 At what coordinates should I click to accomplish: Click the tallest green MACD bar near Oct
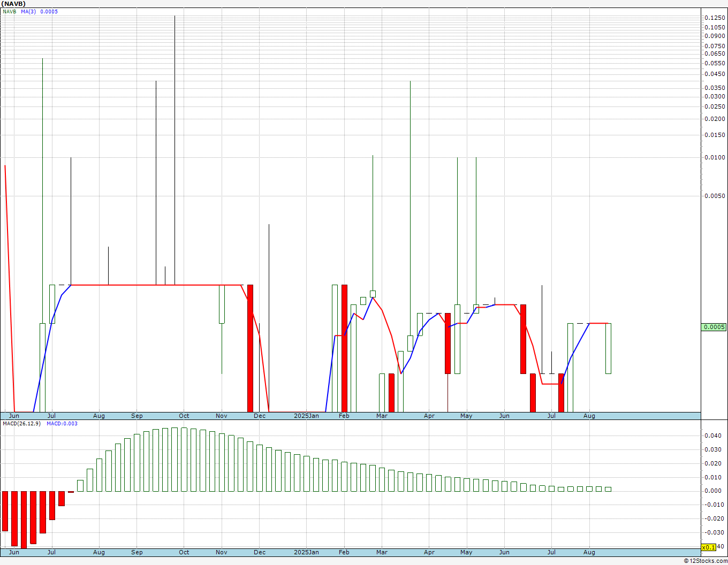click(175, 460)
